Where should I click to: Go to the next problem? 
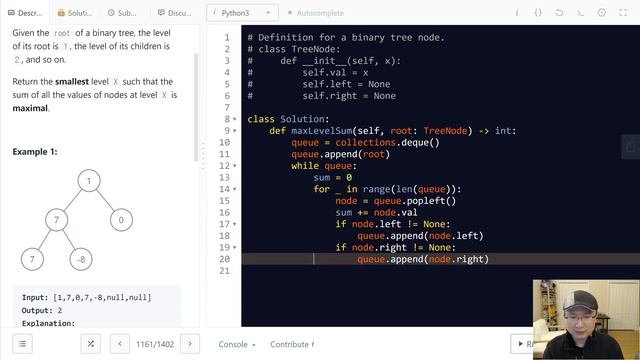tap(190, 344)
